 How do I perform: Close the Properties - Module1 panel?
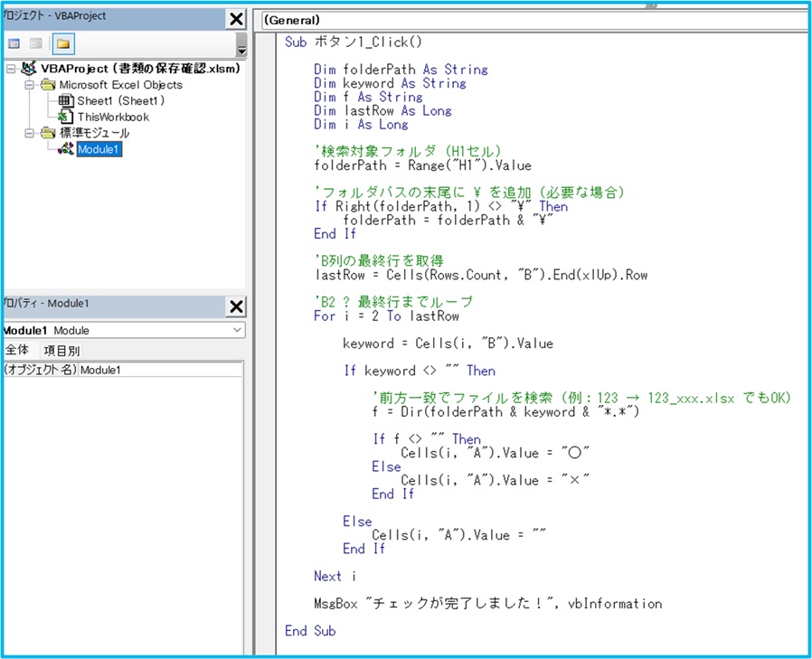coord(235,306)
